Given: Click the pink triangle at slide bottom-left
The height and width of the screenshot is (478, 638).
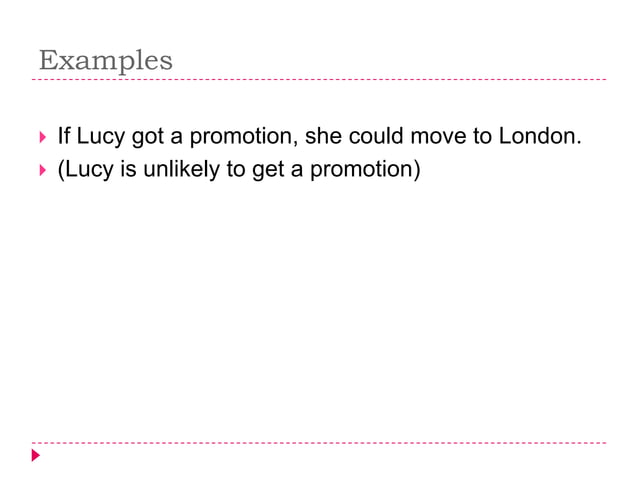Looking at the screenshot, I should pyautogui.click(x=36, y=455).
